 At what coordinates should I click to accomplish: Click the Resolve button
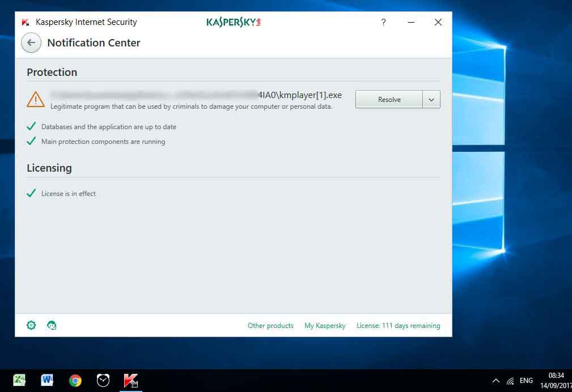(x=389, y=99)
